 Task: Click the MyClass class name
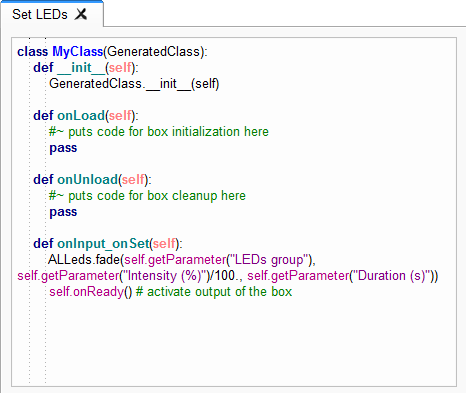coord(78,52)
